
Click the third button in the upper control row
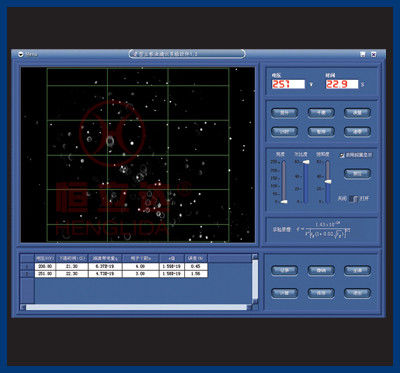357,113
